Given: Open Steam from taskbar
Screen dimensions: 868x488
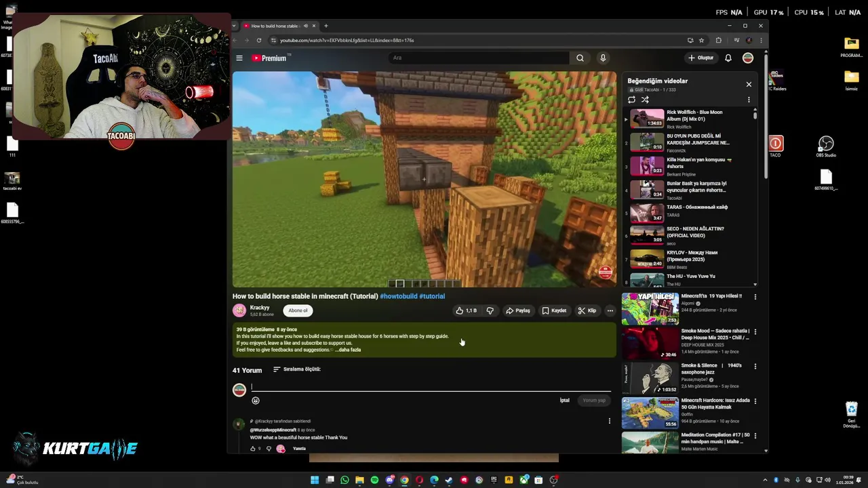Looking at the screenshot, I should 449,480.
